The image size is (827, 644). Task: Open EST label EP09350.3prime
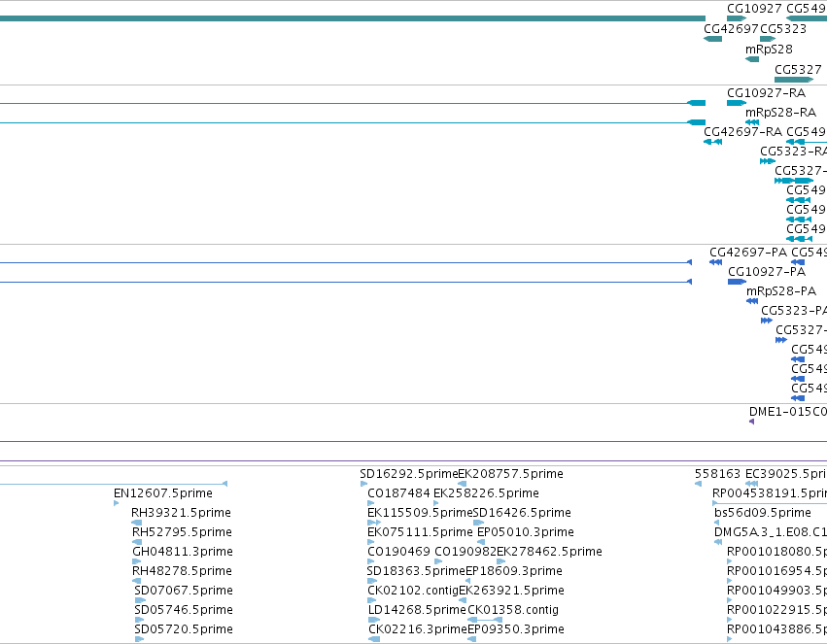tap(516, 629)
